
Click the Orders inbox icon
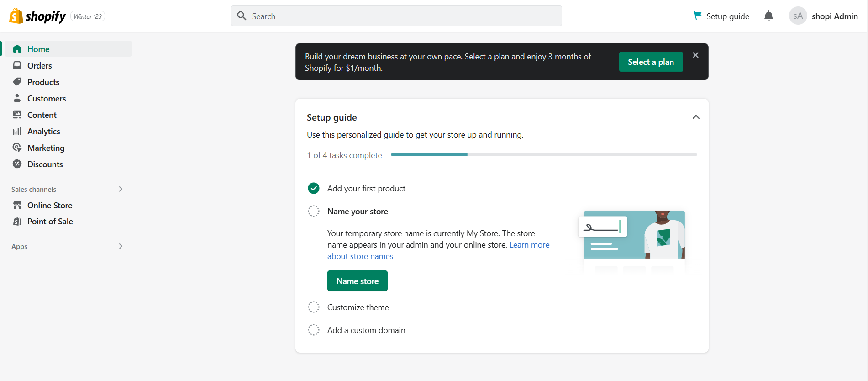17,65
